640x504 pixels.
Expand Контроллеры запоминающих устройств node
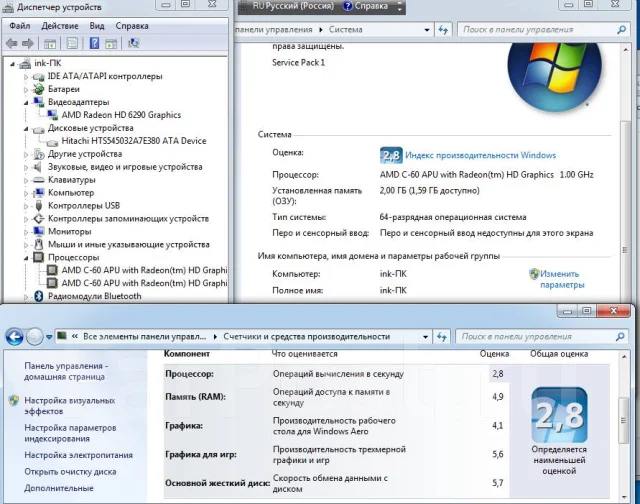(26, 219)
